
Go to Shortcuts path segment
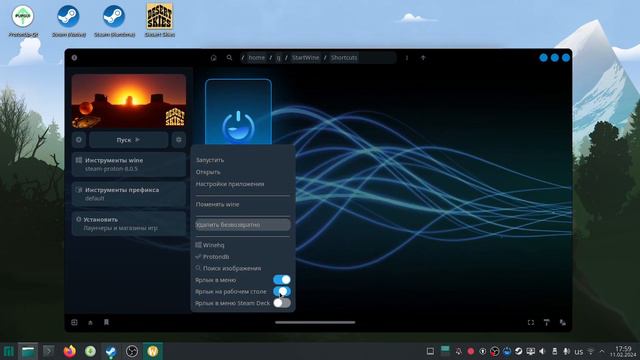(x=344, y=58)
